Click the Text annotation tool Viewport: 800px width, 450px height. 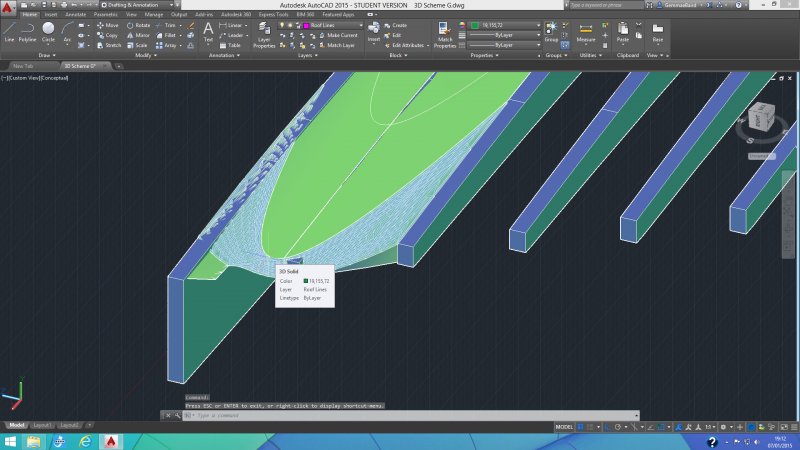pyautogui.click(x=208, y=31)
